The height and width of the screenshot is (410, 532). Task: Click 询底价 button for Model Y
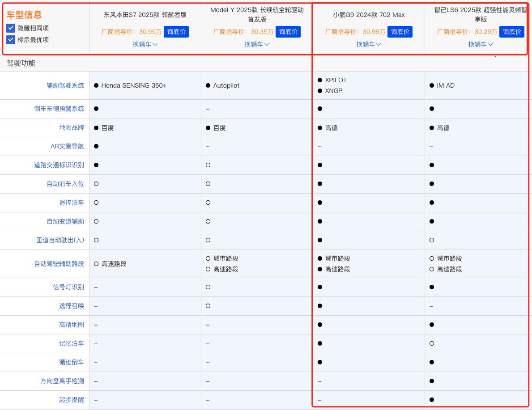pos(288,32)
